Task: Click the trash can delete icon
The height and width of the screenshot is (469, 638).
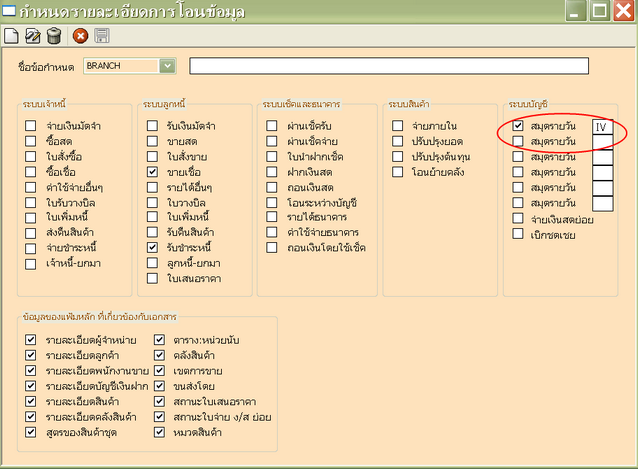Action: pos(54,36)
